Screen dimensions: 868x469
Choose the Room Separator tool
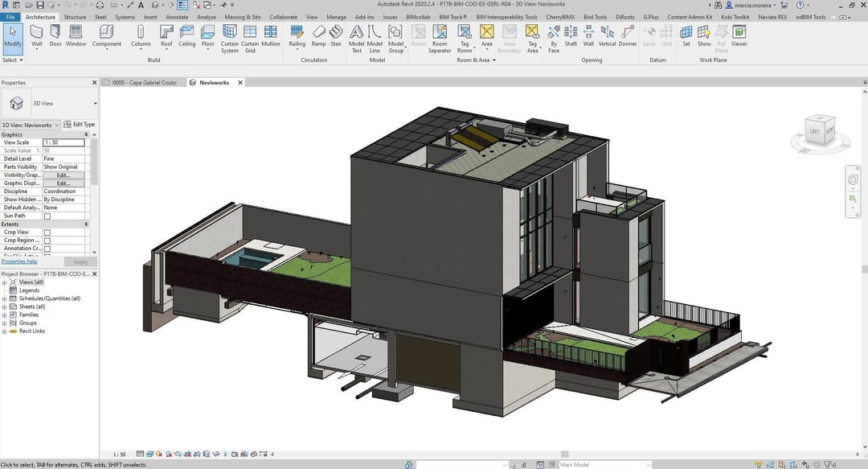point(440,39)
